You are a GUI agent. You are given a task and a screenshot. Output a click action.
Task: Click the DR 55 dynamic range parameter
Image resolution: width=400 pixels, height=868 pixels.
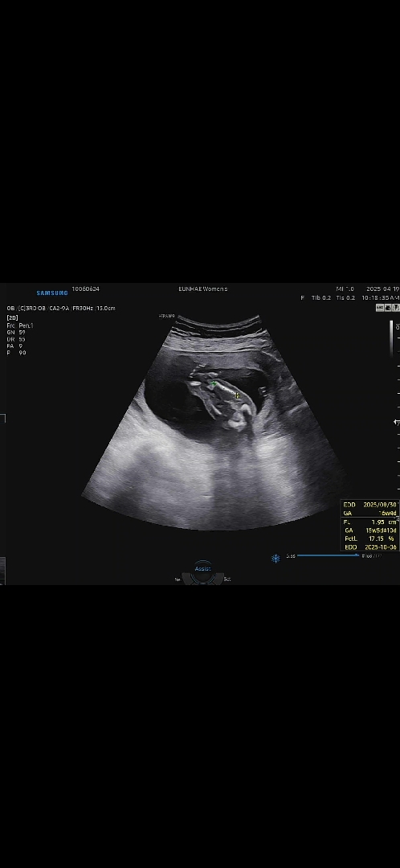click(x=16, y=339)
